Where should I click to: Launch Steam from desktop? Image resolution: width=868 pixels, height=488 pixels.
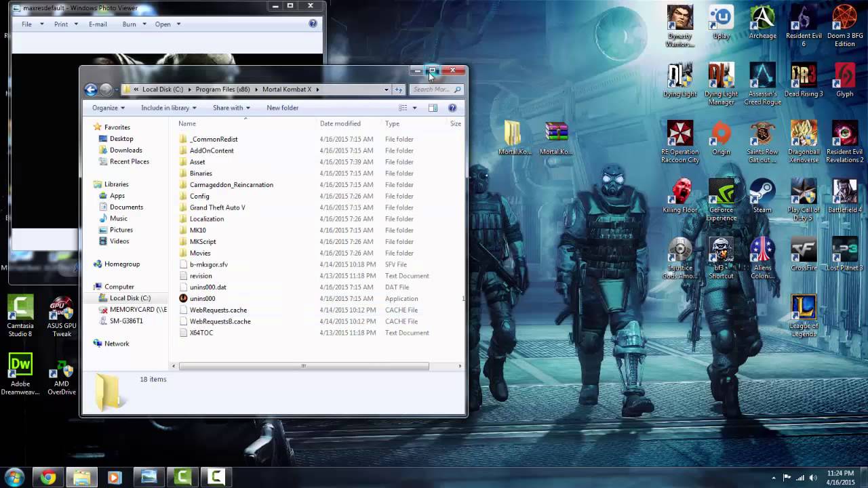click(762, 196)
